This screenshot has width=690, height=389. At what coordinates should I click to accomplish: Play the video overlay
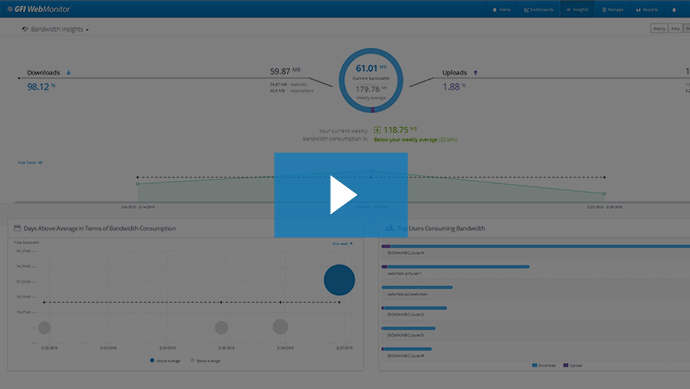pyautogui.click(x=341, y=195)
